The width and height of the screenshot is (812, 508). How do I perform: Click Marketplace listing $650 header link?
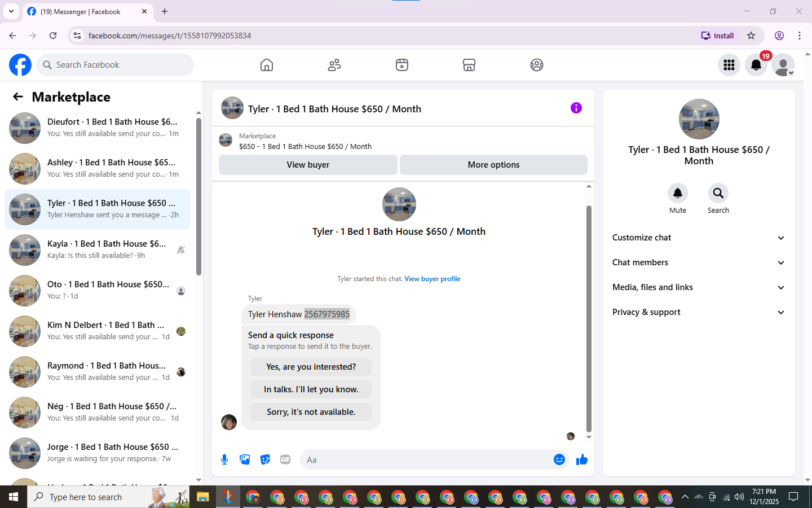click(305, 146)
